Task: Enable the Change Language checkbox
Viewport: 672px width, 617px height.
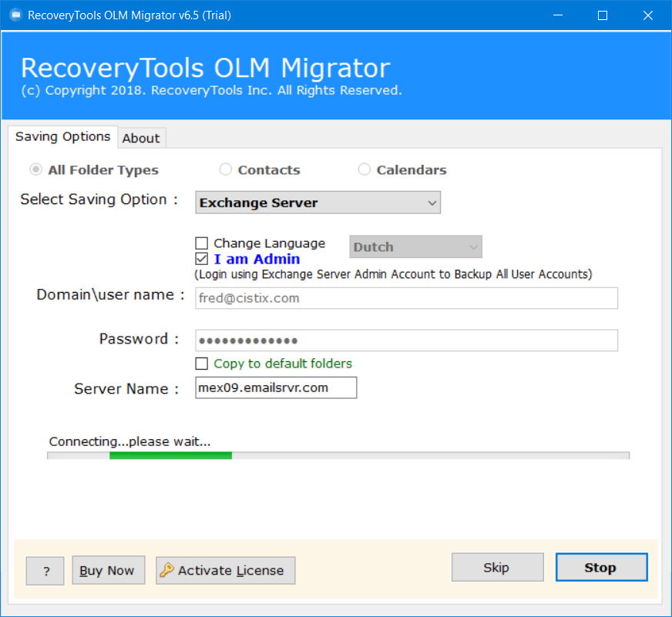Action: (201, 243)
